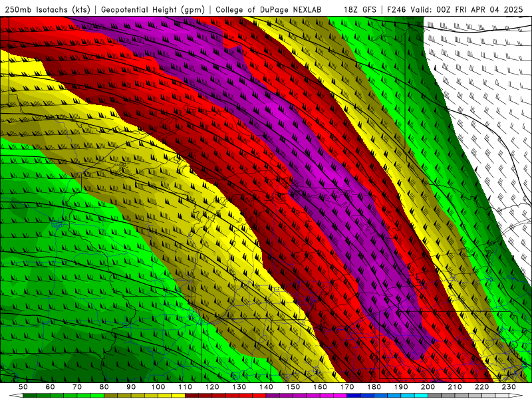Click the 70 label on the color scale
Image resolution: width=532 pixels, height=399 pixels.
click(x=77, y=387)
